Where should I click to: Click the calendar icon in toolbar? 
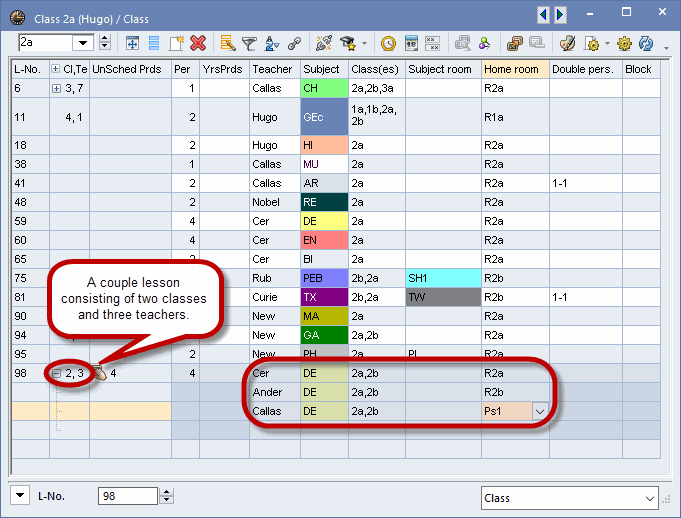tap(411, 43)
